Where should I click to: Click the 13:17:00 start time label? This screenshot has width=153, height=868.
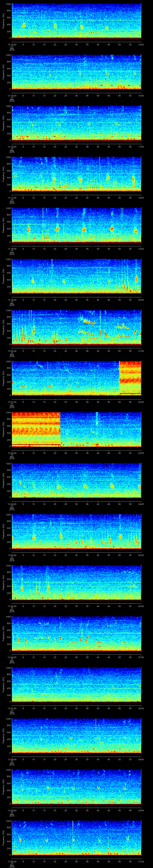[12, 198]
